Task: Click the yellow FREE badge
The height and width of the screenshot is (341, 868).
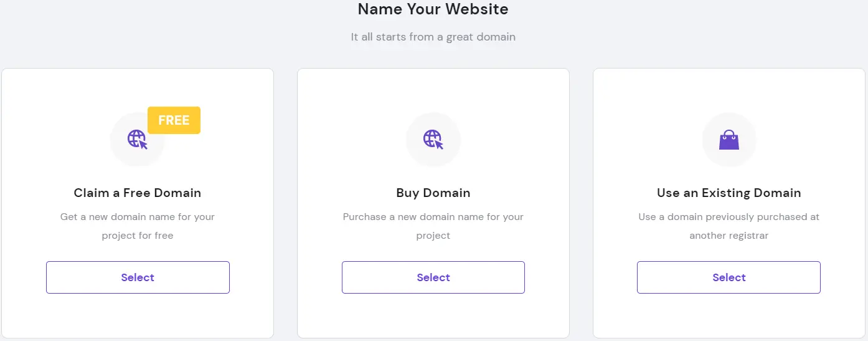Action: pos(174,120)
